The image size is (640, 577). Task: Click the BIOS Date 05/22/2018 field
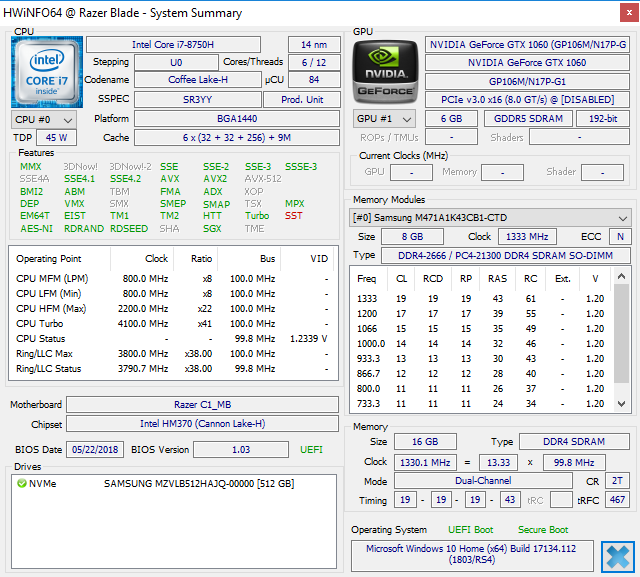click(x=95, y=450)
